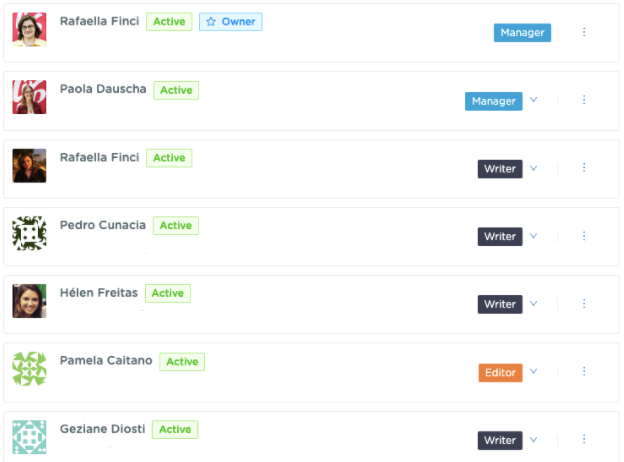Click Paola Dauscha's blue Manager badge

(x=493, y=101)
